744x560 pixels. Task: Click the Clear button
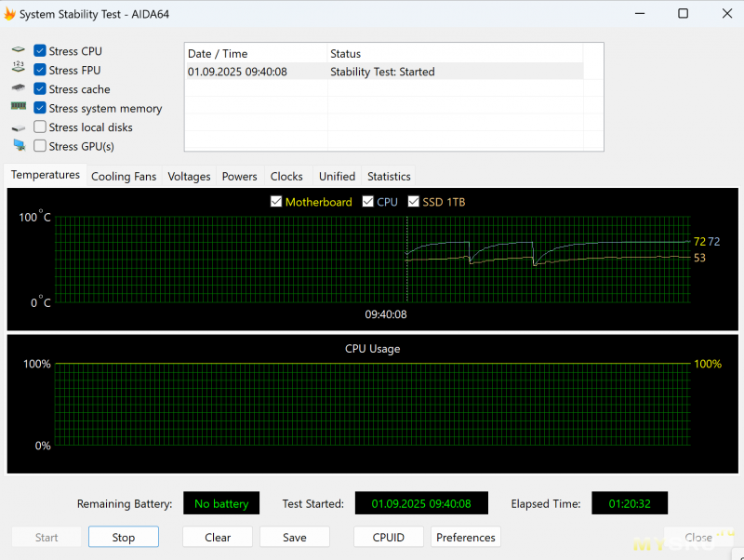pos(218,538)
